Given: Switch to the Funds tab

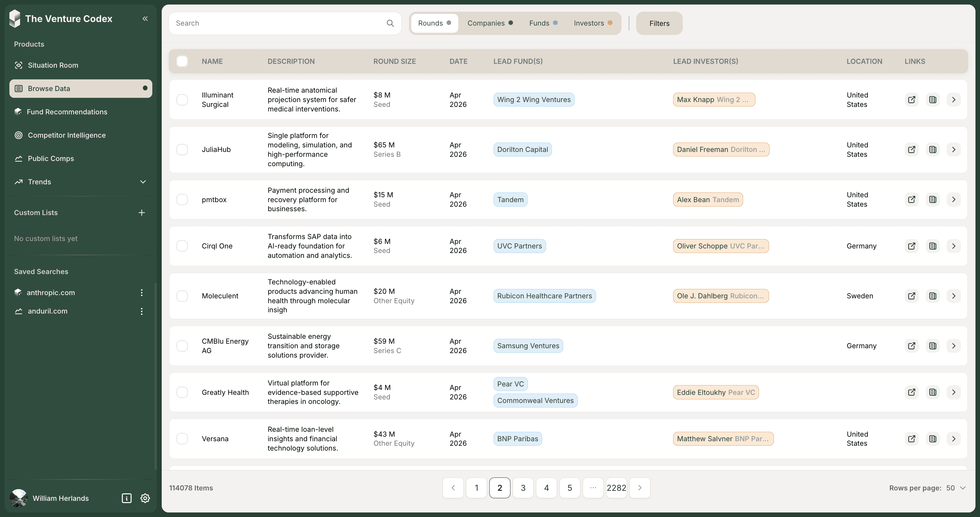Looking at the screenshot, I should click(x=543, y=23).
